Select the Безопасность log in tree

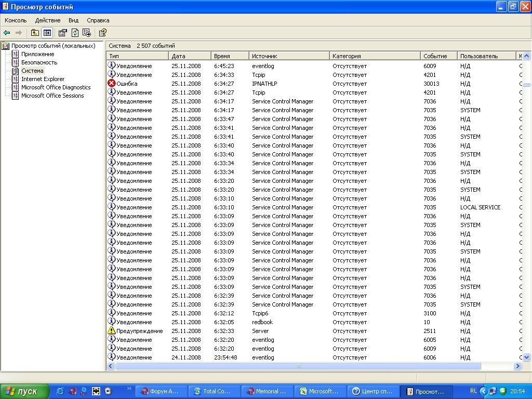click(39, 62)
